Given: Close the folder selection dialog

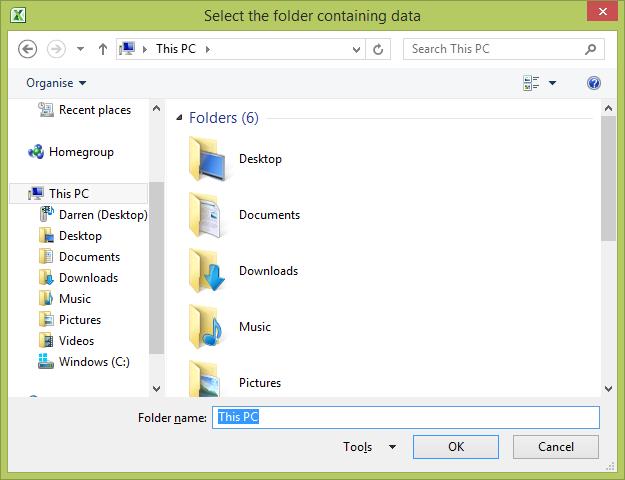Looking at the screenshot, I should pyautogui.click(x=602, y=11).
